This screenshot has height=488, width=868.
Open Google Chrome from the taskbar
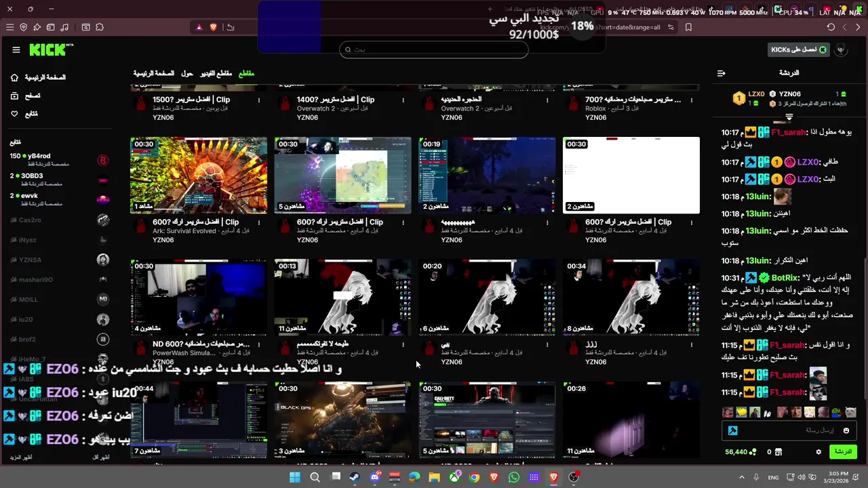(474, 477)
